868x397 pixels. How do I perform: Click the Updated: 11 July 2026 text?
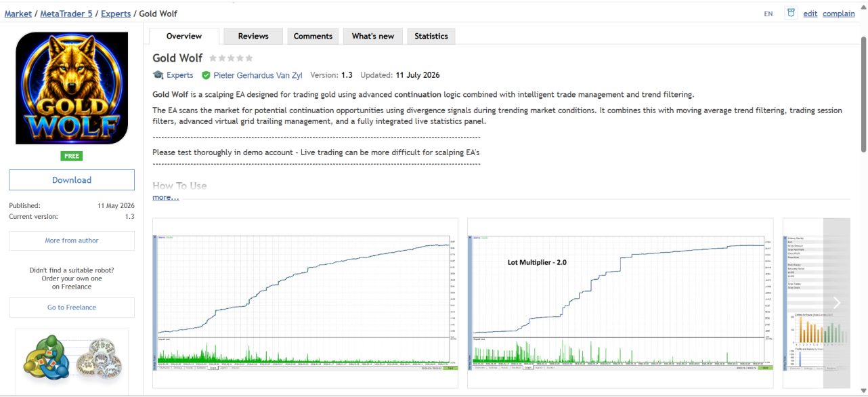(400, 75)
